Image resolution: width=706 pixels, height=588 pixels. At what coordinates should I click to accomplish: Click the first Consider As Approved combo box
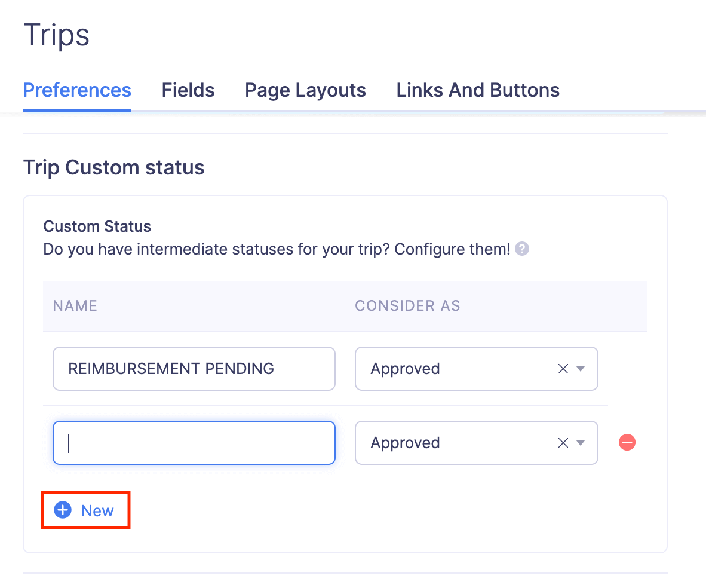point(454,369)
